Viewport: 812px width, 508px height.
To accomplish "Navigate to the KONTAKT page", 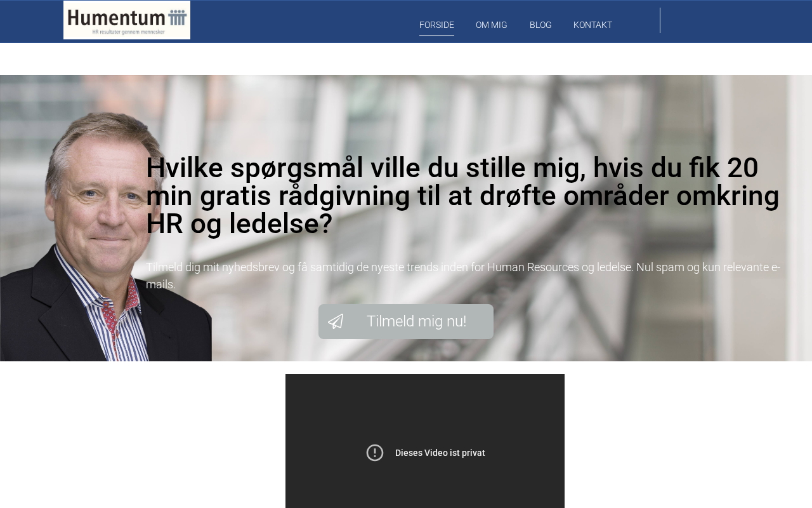I will pyautogui.click(x=593, y=25).
